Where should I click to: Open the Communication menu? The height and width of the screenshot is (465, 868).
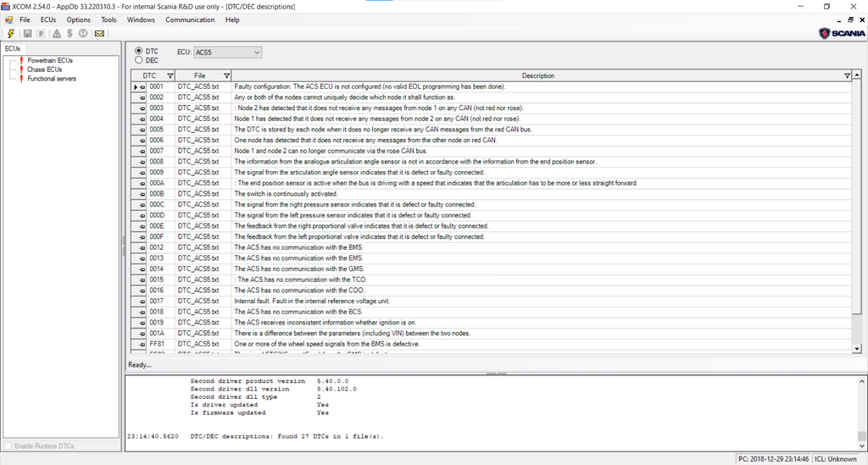pyautogui.click(x=190, y=20)
